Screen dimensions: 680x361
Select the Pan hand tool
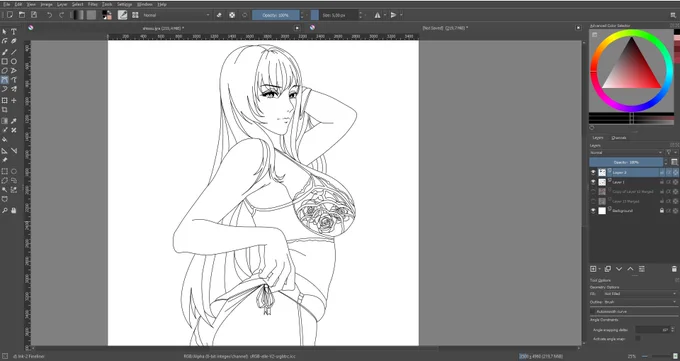pyautogui.click(x=14, y=210)
